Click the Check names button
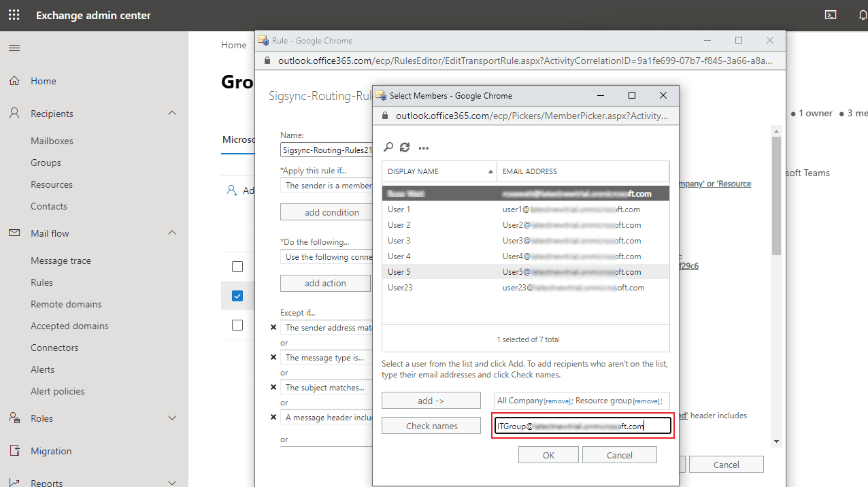The width and height of the screenshot is (868, 487). [432, 426]
